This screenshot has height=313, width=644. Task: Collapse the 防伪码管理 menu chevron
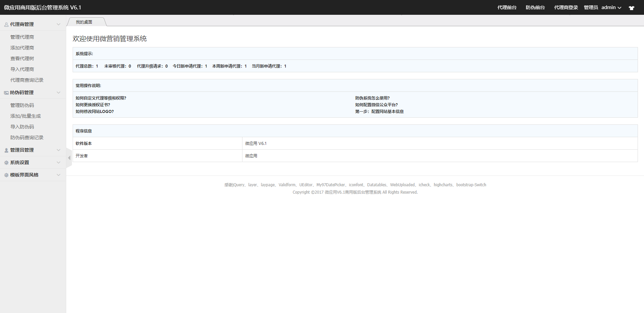pyautogui.click(x=59, y=92)
